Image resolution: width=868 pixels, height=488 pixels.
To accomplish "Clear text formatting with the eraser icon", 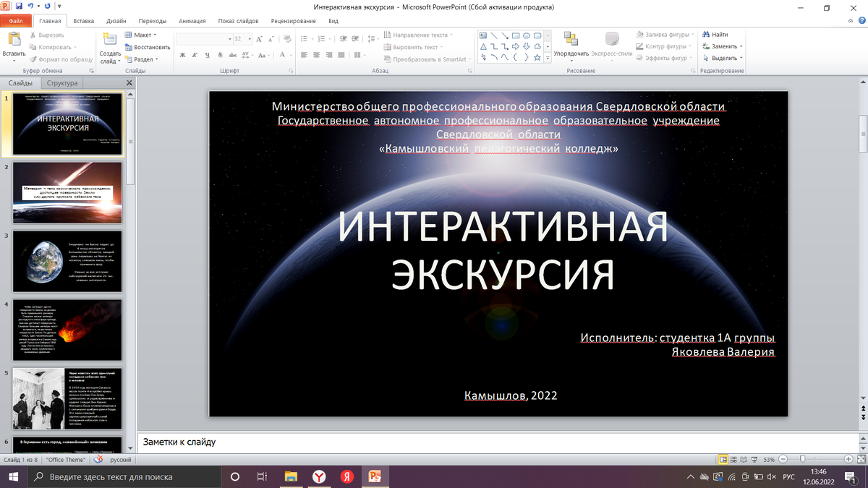I will [x=288, y=39].
